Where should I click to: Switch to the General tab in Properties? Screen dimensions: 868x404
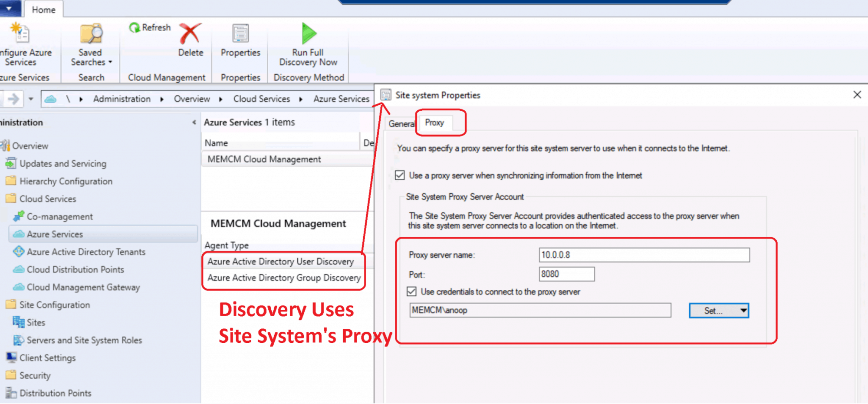pyautogui.click(x=401, y=124)
